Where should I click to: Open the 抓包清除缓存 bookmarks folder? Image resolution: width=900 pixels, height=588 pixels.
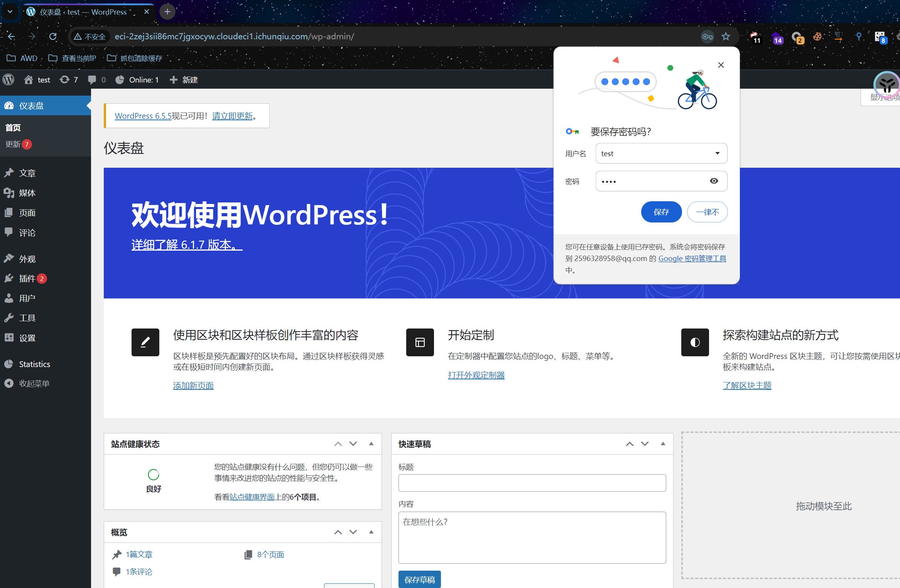pos(135,58)
